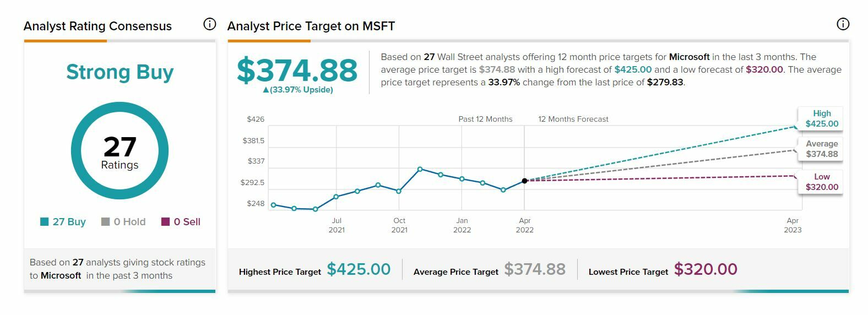The height and width of the screenshot is (315, 868).
Task: Click bold Microsoft in price target description
Action: click(689, 57)
